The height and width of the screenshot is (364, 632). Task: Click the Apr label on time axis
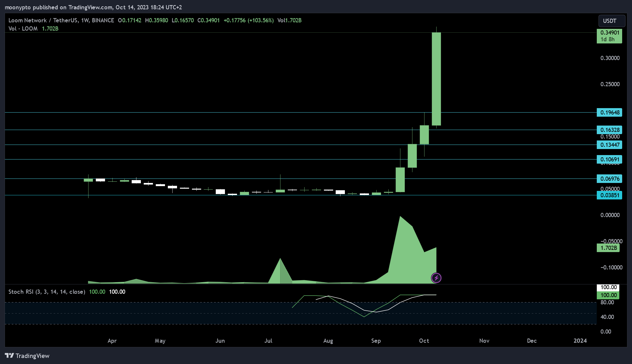(x=112, y=341)
